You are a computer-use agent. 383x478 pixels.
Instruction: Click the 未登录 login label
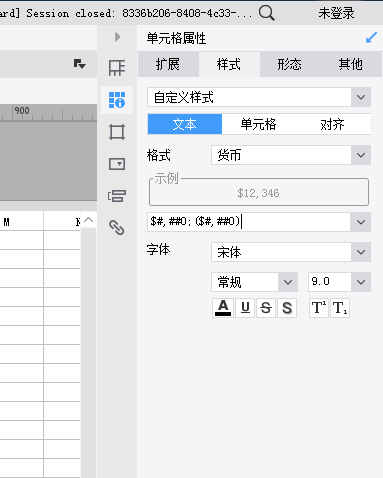(x=336, y=13)
